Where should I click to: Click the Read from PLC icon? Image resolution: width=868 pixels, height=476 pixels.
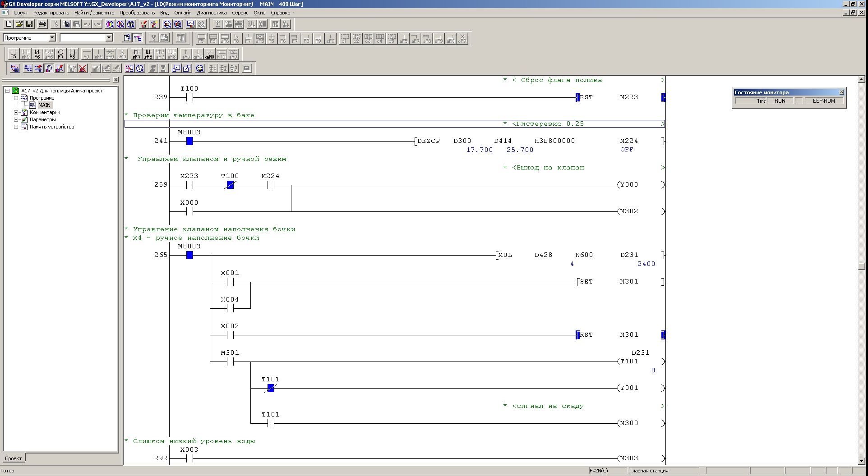click(x=154, y=24)
